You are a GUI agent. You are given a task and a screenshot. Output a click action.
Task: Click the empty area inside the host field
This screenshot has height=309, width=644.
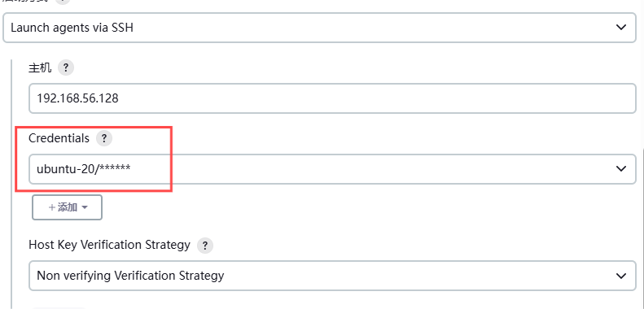tap(370, 98)
